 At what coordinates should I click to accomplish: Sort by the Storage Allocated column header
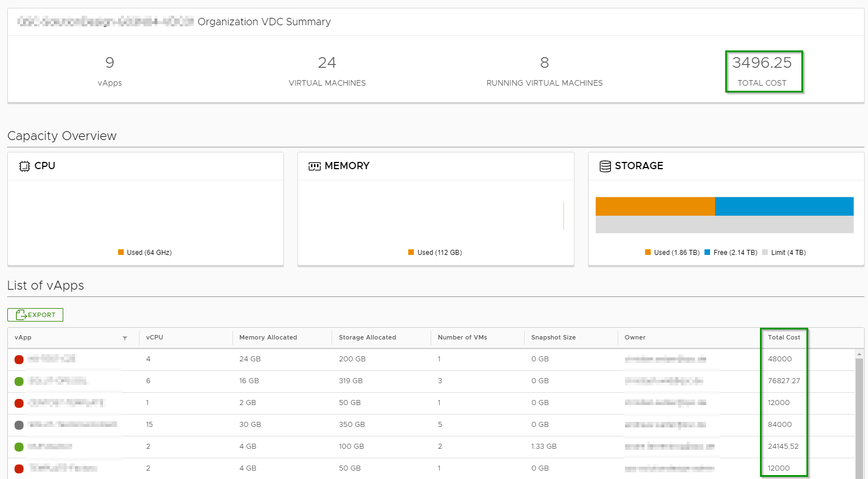coord(367,337)
